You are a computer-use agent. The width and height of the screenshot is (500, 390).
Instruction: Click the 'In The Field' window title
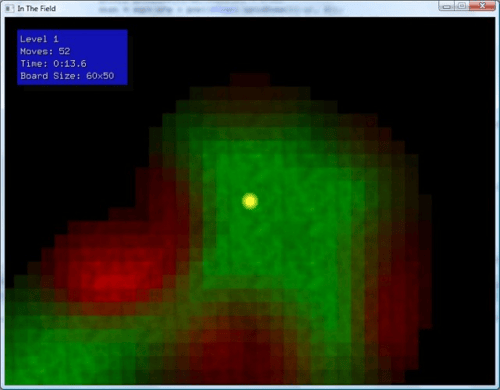click(x=37, y=8)
